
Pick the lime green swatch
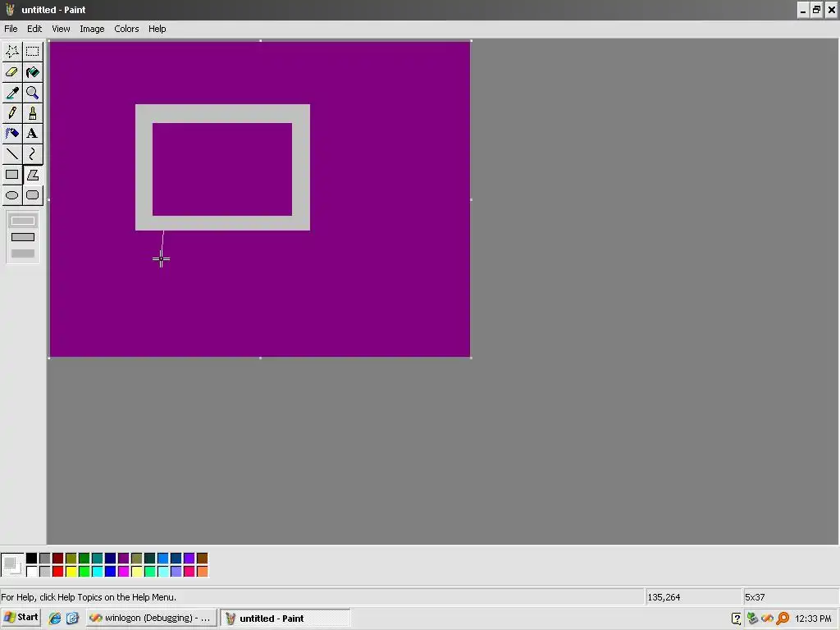[x=84, y=572]
